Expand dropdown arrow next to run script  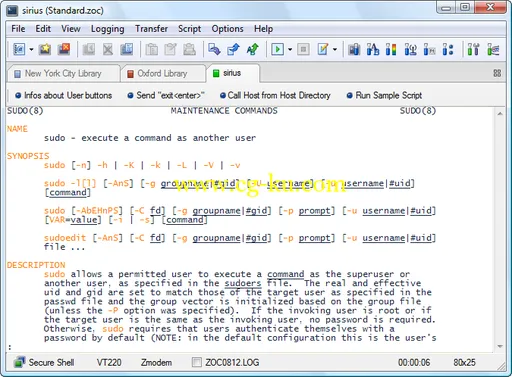(290, 50)
